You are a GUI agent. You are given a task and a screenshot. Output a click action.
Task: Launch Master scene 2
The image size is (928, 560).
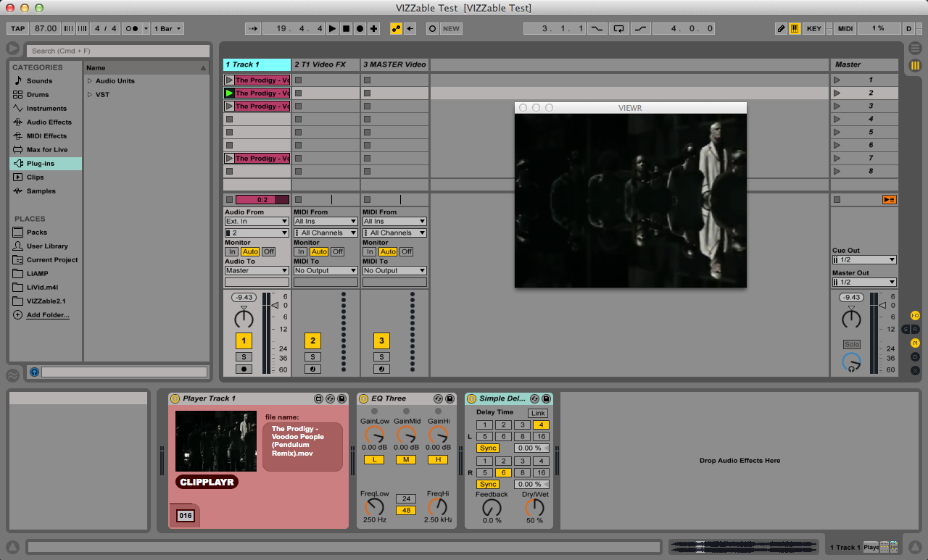[837, 93]
